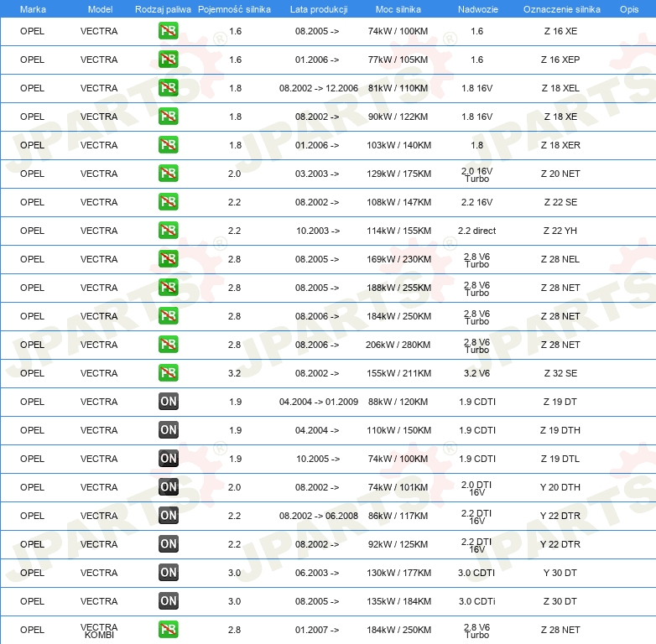Click the Moc silnika column header

pos(398,9)
